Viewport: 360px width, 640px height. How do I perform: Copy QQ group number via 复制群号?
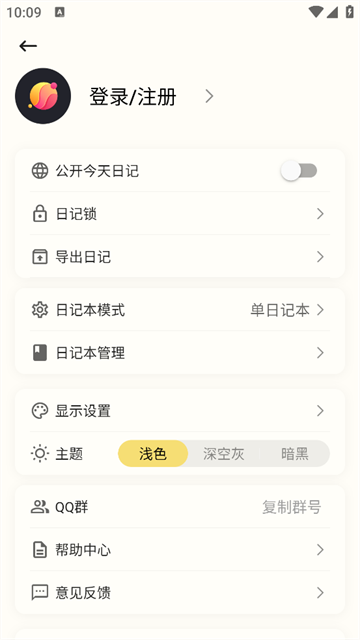291,507
